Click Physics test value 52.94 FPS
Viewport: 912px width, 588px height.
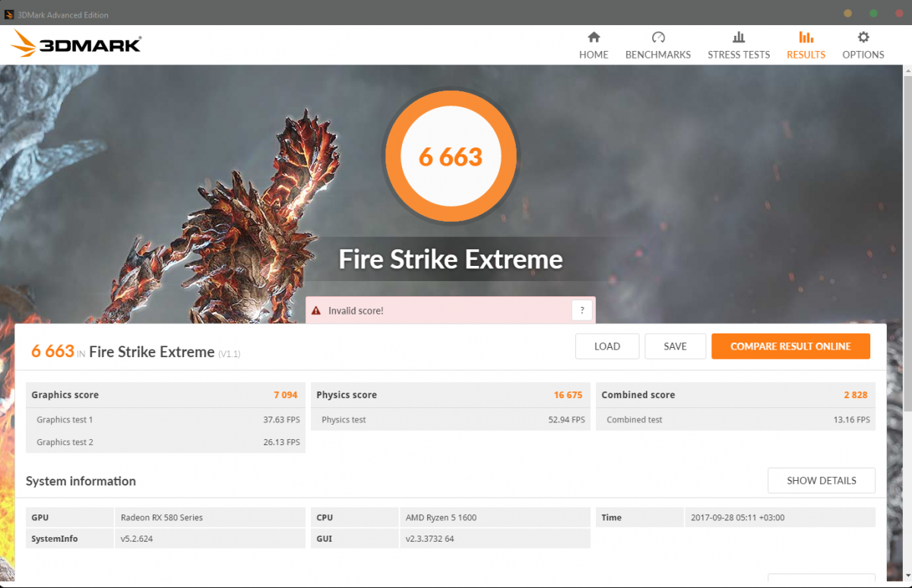[567, 419]
